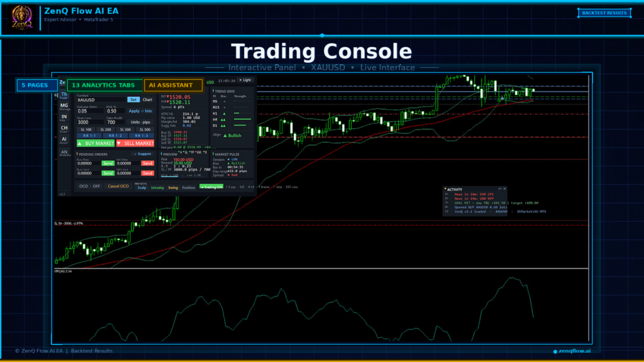
Task: Click the H4 strength bar in Trend Grid
Action: 242,119
